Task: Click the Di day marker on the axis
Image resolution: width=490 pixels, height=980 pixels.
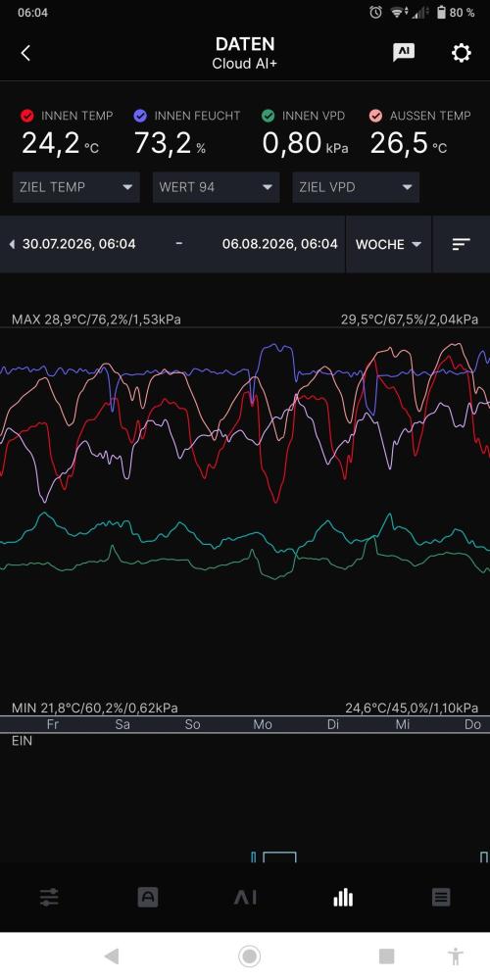Action: pos(333,724)
